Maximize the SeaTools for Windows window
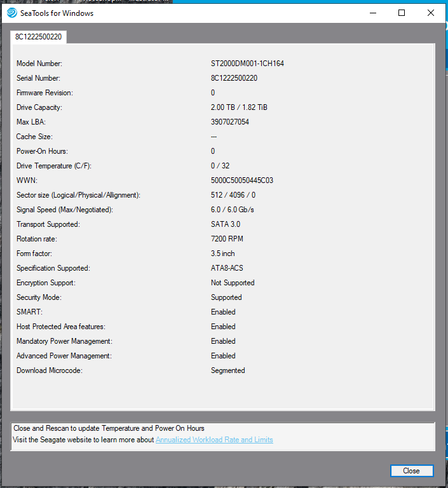Screen dimensions: 448x488 [402, 13]
